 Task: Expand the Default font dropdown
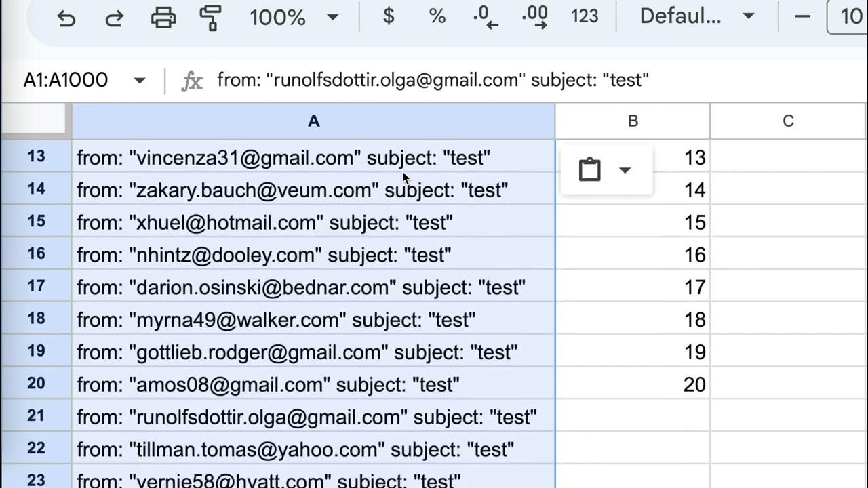click(x=697, y=16)
